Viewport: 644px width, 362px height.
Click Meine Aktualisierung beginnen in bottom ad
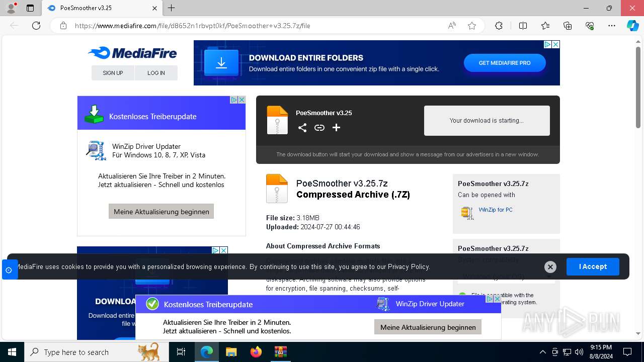(x=428, y=327)
